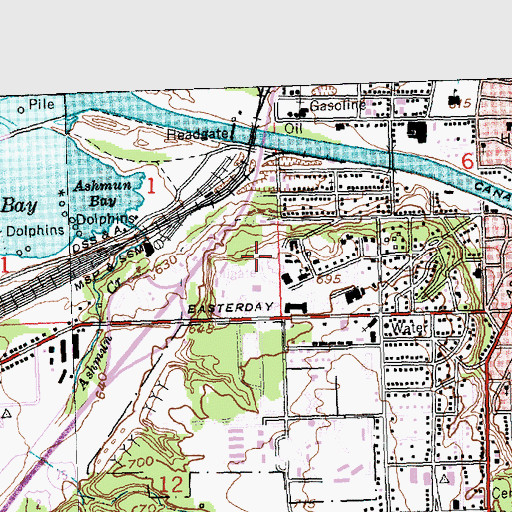Click the partial 'CANA' canal label
The width and height of the screenshot is (512, 512).
click(x=493, y=191)
